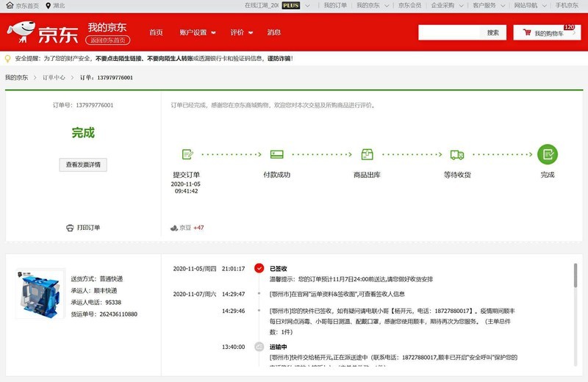The width and height of the screenshot is (588, 382).
Task: Click the 承运人: 顺丰快递 text
Action: click(x=94, y=290)
